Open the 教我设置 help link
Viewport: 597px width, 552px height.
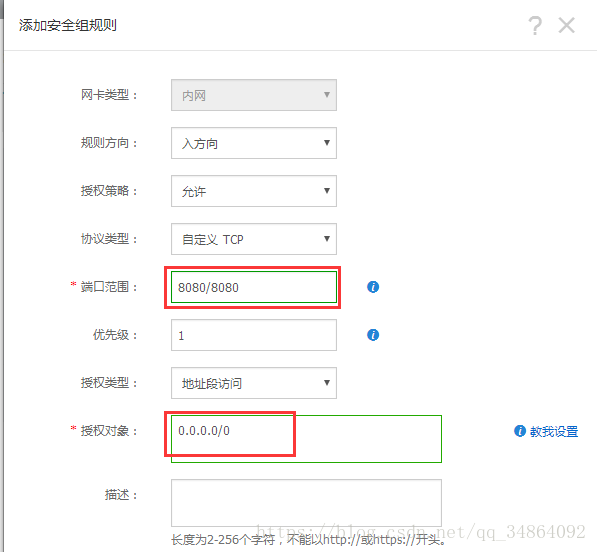click(554, 431)
